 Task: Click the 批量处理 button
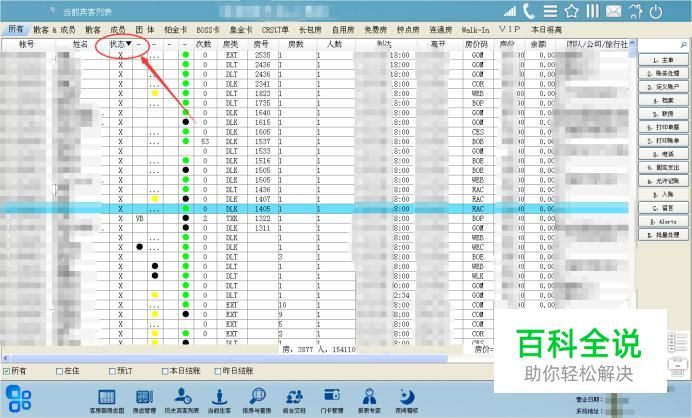point(663,235)
